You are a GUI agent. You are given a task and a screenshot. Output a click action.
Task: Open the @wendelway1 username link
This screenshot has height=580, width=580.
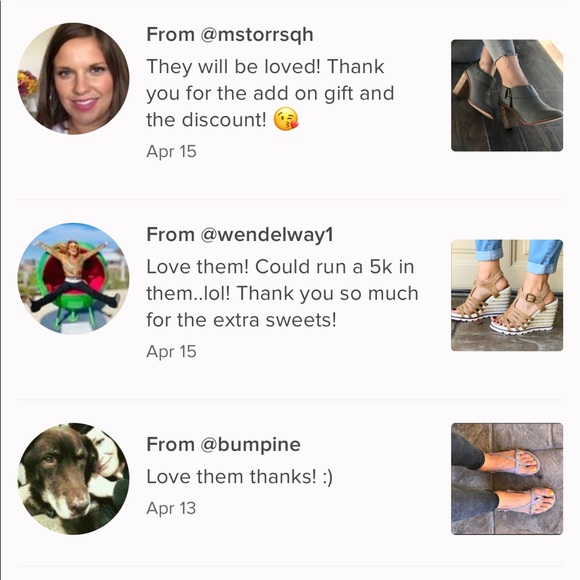[267, 235]
